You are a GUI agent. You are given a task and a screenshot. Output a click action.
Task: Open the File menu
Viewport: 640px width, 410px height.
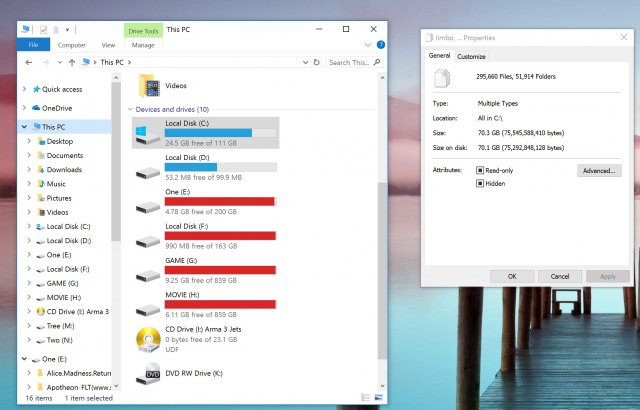[33, 45]
